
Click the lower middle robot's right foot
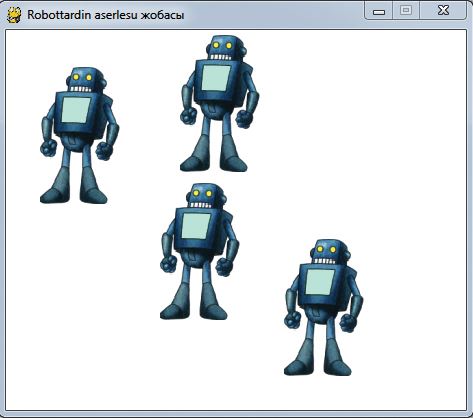[x=214, y=311]
